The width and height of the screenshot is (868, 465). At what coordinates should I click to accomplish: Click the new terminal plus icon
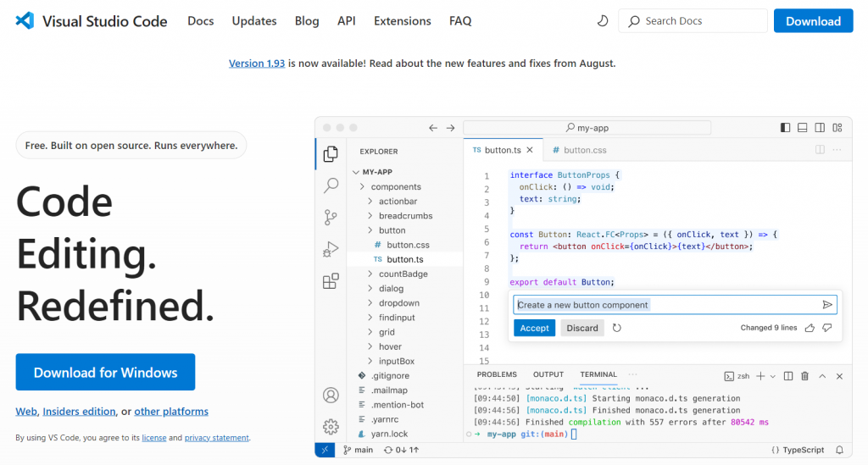[760, 376]
